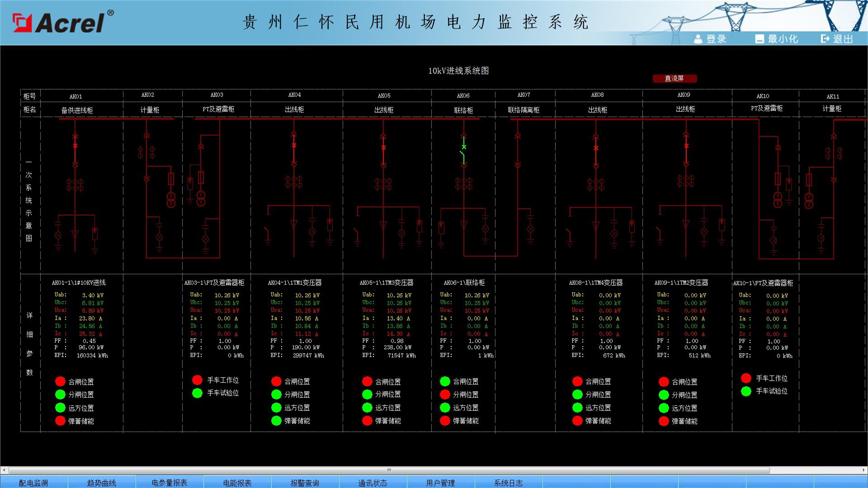Click the Acrel logo

coord(63,22)
